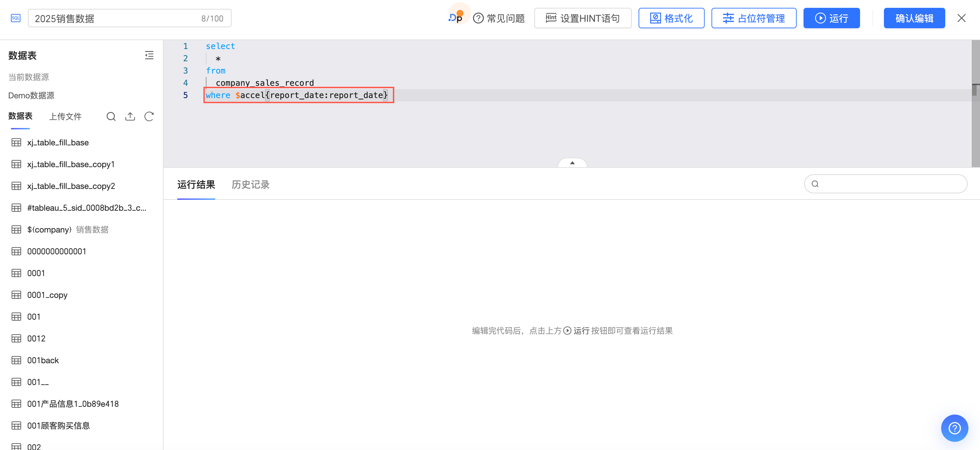Click the SQL dataset icon beside the name field
The image size is (980, 450).
[16, 18]
